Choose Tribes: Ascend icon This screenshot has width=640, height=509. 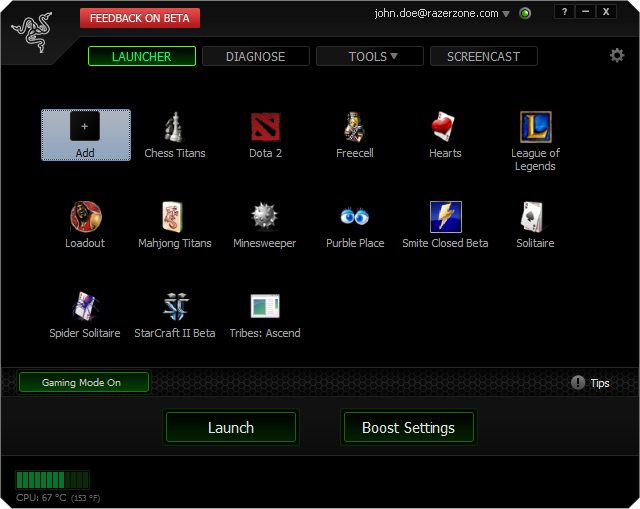(265, 306)
